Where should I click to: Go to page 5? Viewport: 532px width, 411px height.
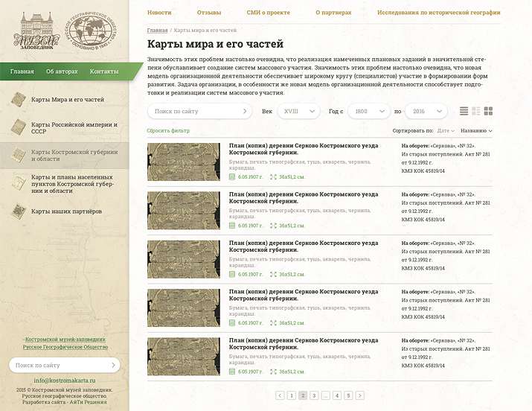[x=348, y=395]
